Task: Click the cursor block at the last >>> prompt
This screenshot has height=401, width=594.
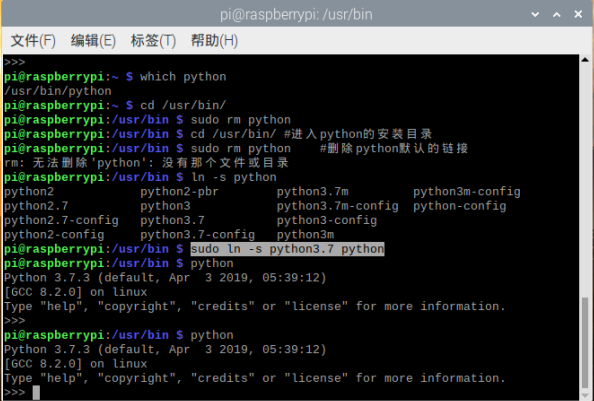Action: click(x=36, y=393)
